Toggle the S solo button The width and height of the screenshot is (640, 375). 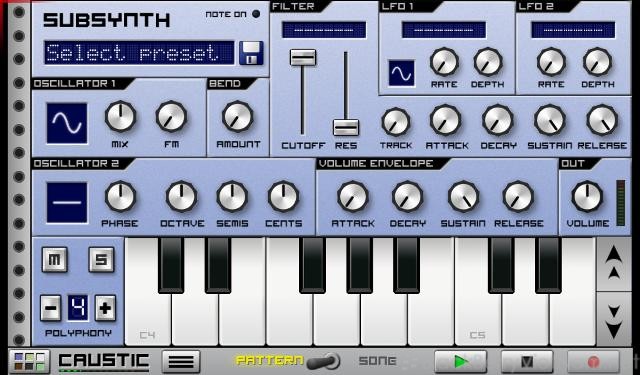tap(101, 260)
